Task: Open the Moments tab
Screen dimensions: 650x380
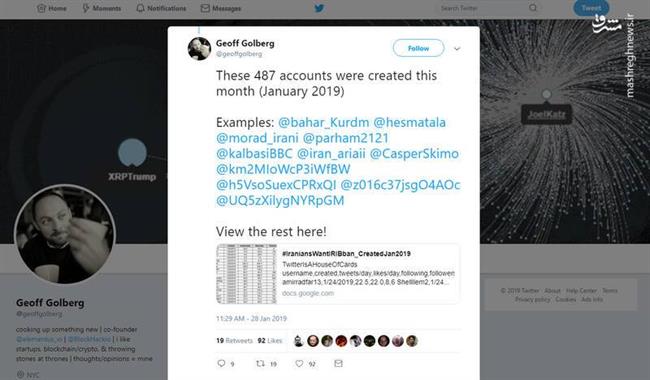Action: (102, 8)
